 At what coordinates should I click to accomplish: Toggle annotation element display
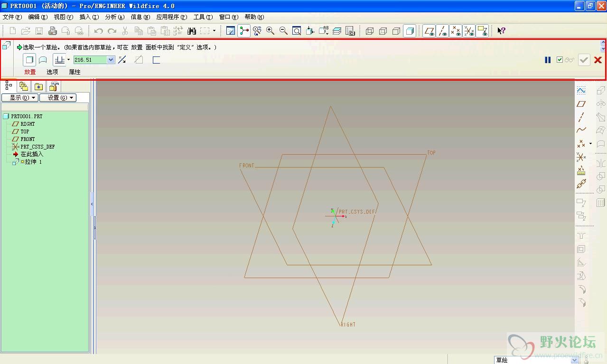[x=482, y=31]
